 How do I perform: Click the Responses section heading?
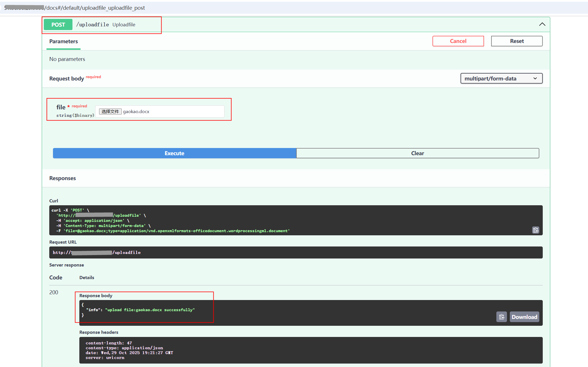click(x=62, y=178)
